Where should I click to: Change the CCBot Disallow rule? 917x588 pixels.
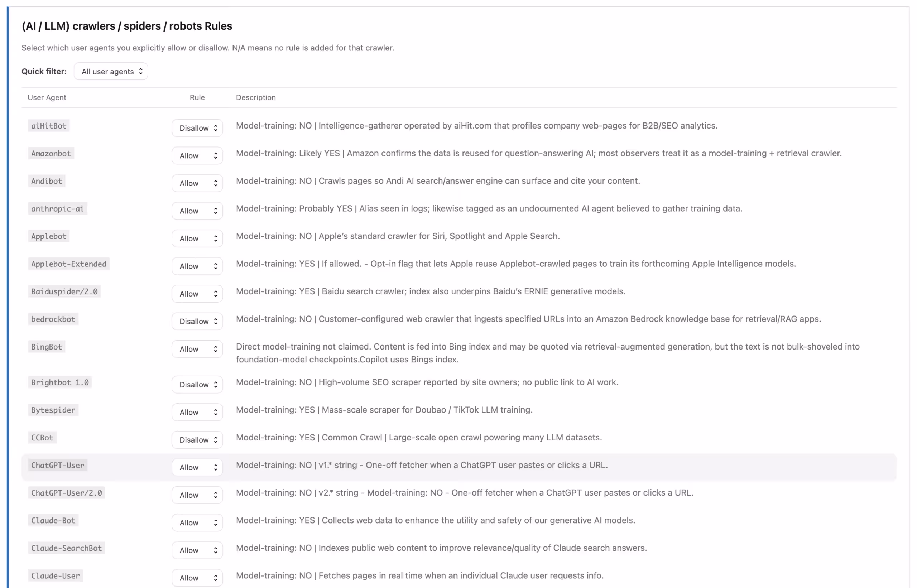[197, 440]
